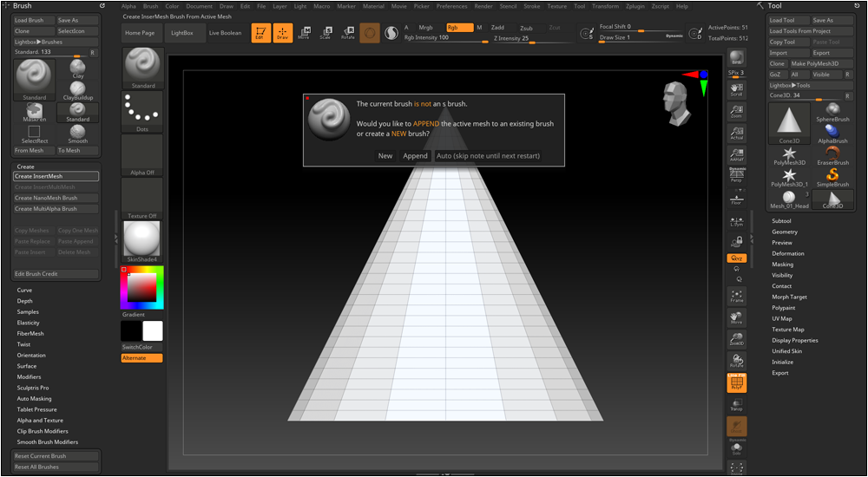Toggle PolyF wireframe display
868x477 pixels.
(736, 382)
